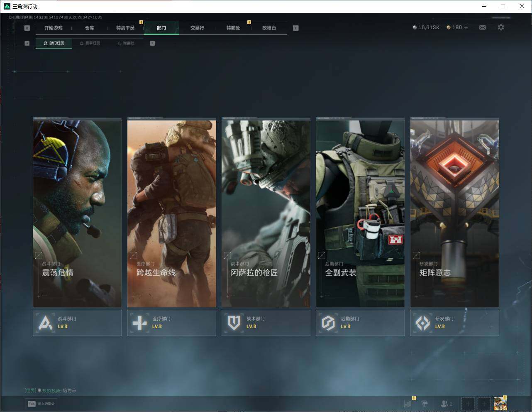Click the 战斗部门 LV.3 button
The height and width of the screenshot is (412, 532).
[77, 323]
